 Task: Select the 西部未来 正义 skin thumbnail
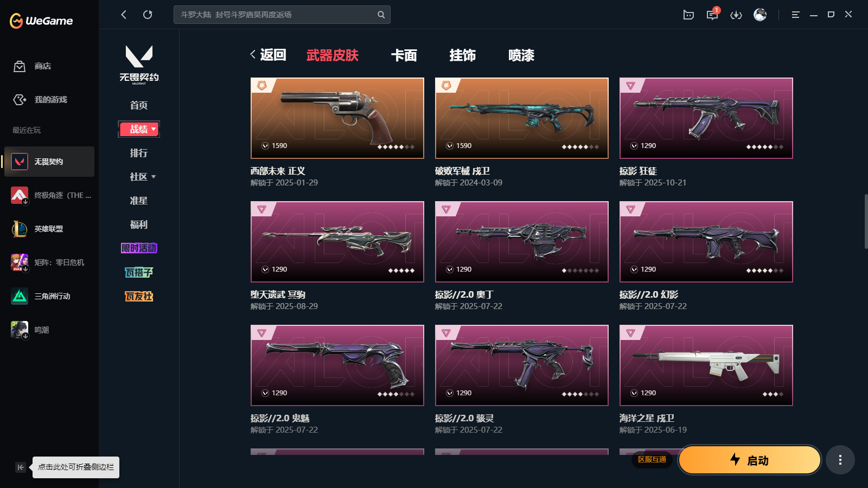tap(337, 118)
